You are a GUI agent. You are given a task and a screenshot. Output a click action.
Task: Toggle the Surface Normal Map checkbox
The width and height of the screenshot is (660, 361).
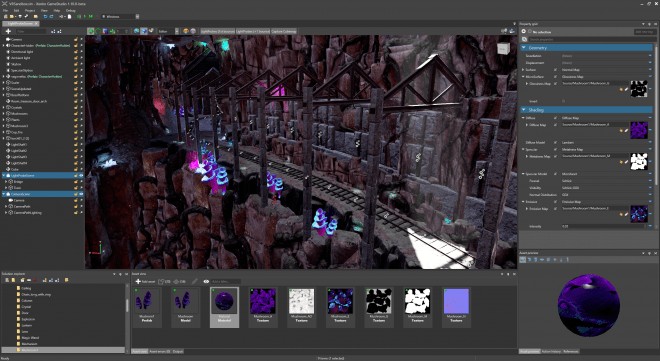(x=556, y=70)
